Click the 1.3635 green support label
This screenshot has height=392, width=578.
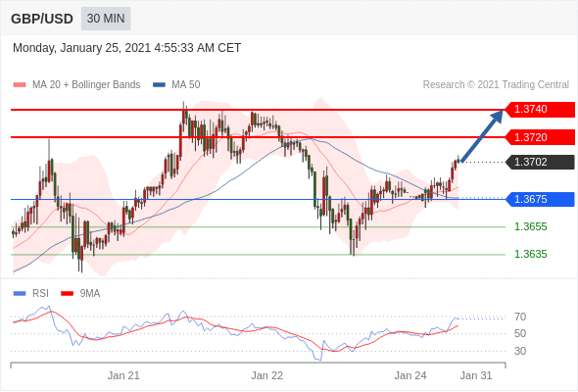(x=530, y=254)
